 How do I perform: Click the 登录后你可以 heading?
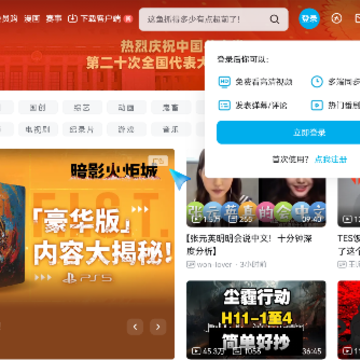pyautogui.click(x=243, y=60)
